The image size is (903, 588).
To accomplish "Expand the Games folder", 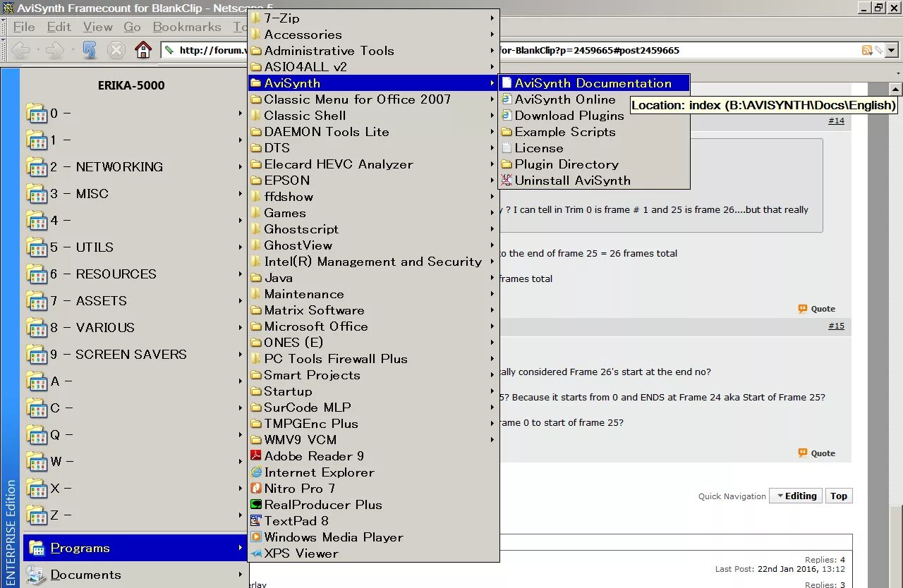I will click(x=374, y=213).
